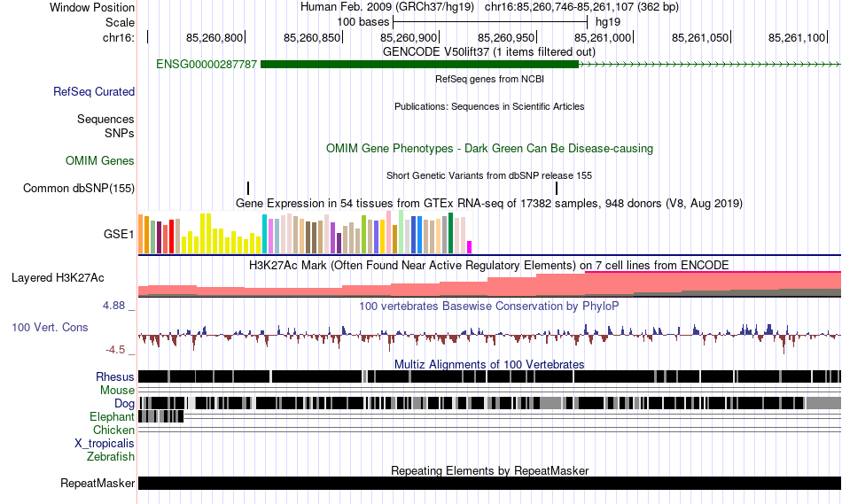This screenshot has height=504, width=842.
Task: Click the Rhesus black alignment bar
Action: 489,376
